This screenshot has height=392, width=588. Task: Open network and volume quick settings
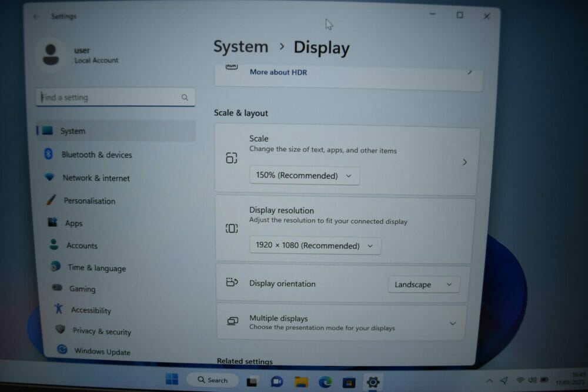pyautogui.click(x=533, y=380)
